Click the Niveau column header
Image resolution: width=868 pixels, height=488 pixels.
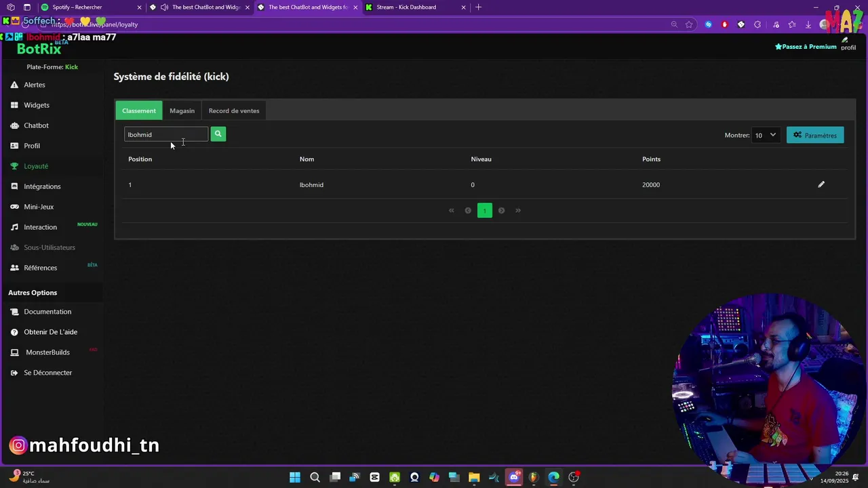[x=481, y=159]
